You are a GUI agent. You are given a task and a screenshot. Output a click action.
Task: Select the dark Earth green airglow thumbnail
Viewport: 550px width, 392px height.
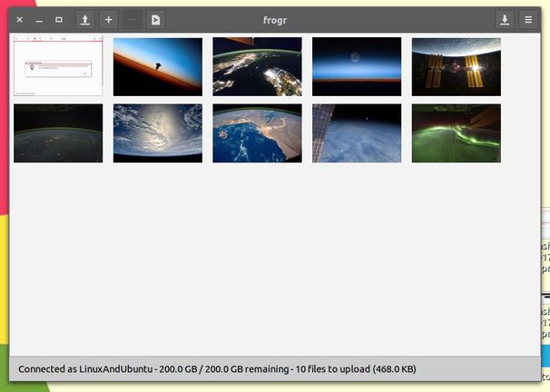tap(58, 133)
